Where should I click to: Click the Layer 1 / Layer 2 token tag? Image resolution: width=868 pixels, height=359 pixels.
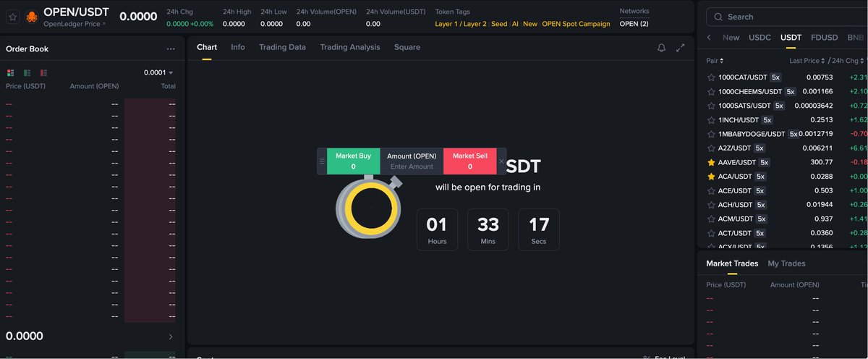[461, 24]
